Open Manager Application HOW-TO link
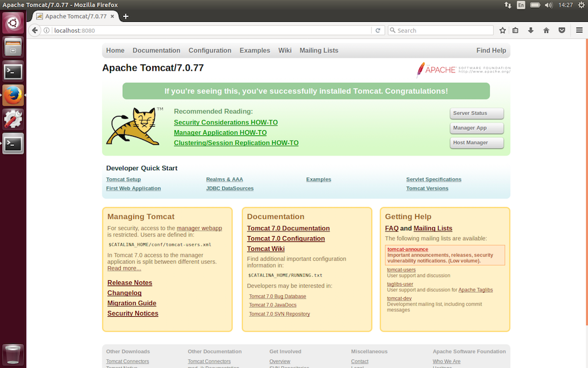Viewport: 588px width, 368px height. point(220,132)
